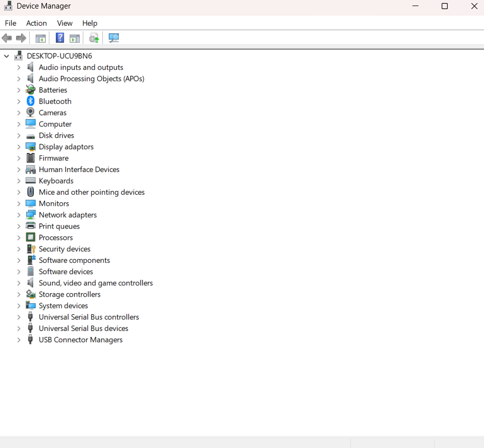The image size is (484, 448).
Task: Collapse the DESKTOP-UCU9BN6 root node
Action: coord(6,55)
